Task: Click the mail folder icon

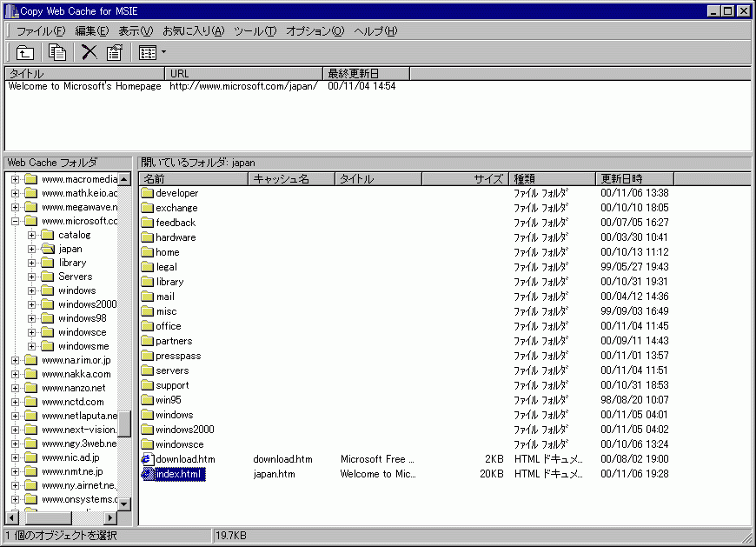Action: click(147, 297)
